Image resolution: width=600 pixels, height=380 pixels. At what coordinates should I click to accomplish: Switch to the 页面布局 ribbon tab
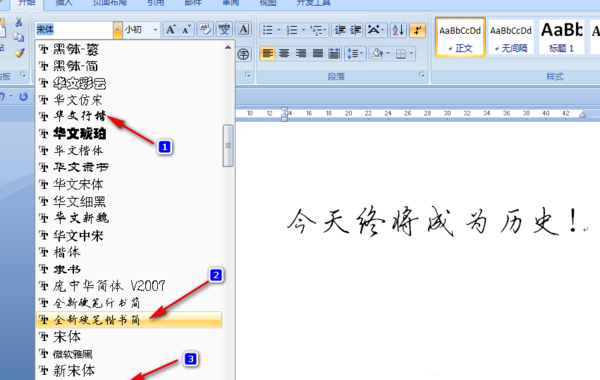(109, 3)
